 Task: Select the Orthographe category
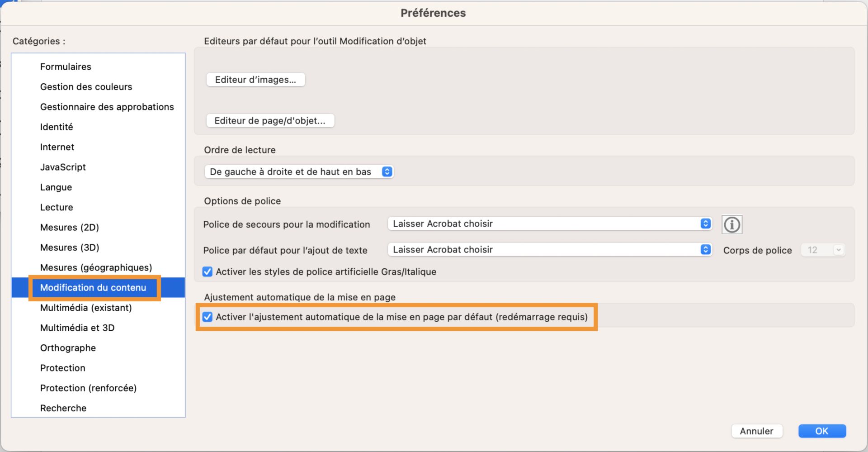68,347
